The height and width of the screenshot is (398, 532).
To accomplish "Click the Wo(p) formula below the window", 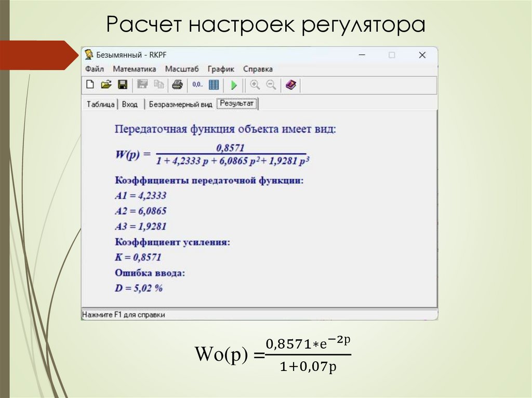I will [273, 354].
